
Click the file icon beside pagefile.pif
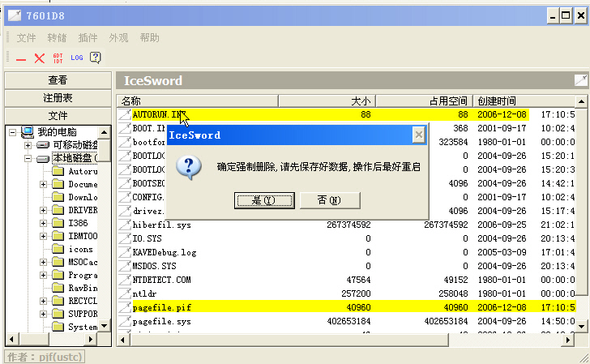tap(125, 307)
